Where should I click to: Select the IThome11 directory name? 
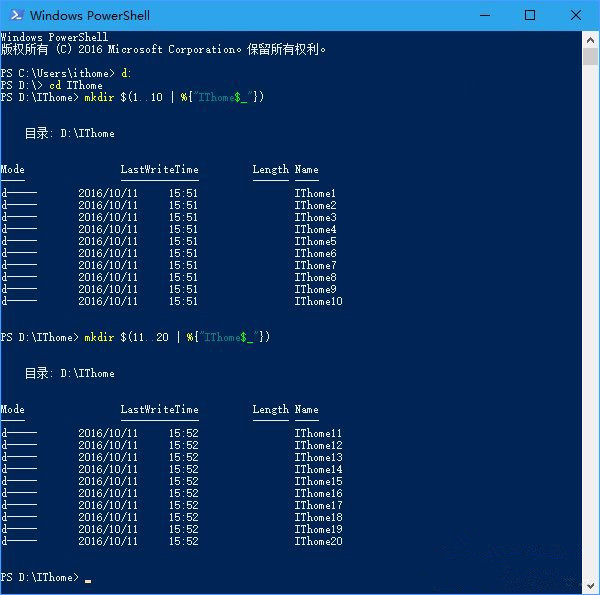(x=318, y=434)
